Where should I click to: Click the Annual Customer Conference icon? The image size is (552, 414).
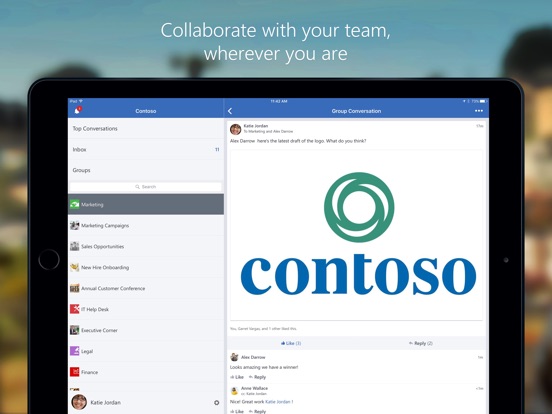[x=75, y=288]
